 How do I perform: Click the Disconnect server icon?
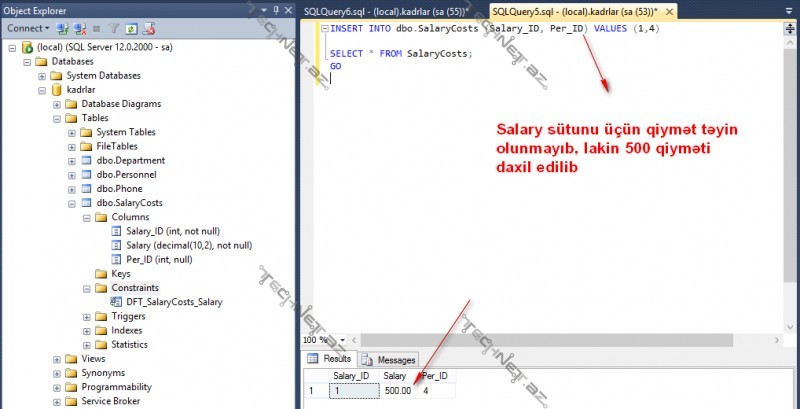(x=80, y=29)
